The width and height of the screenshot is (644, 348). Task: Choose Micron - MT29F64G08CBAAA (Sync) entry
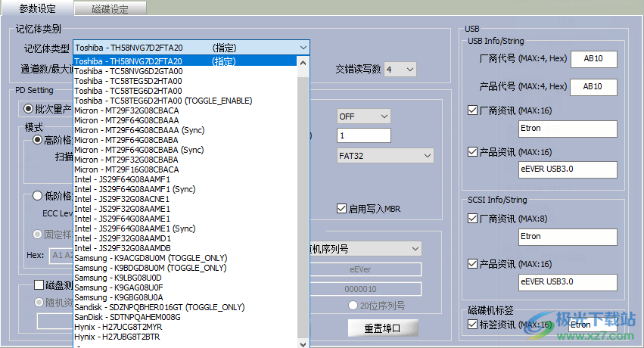pos(185,130)
